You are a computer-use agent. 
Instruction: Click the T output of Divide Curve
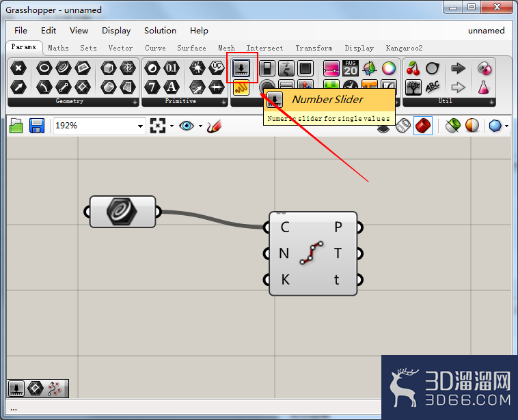[x=338, y=253]
